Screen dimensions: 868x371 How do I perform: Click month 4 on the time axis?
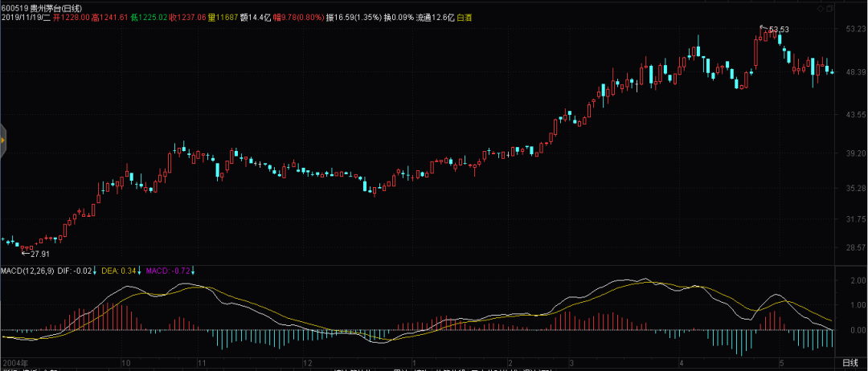tap(681, 363)
